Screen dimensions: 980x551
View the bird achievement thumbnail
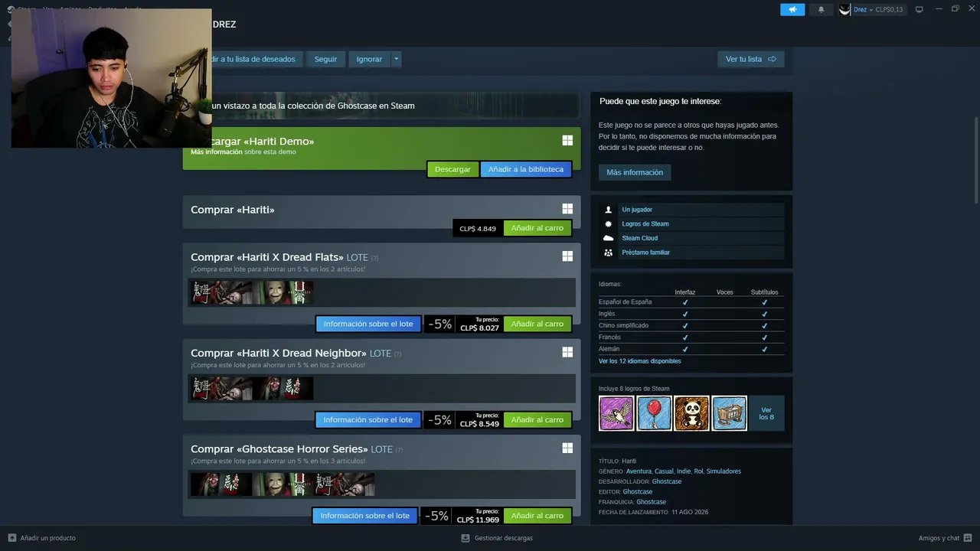tap(616, 413)
